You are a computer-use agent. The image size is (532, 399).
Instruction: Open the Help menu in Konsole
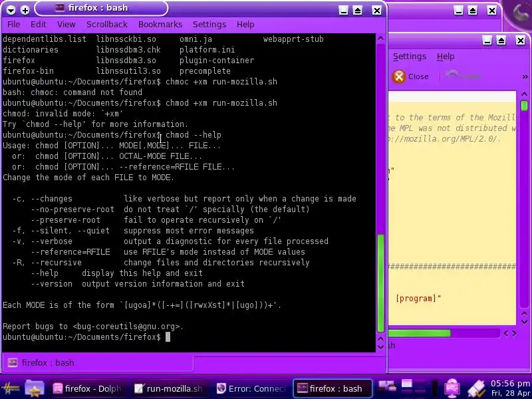coord(245,25)
